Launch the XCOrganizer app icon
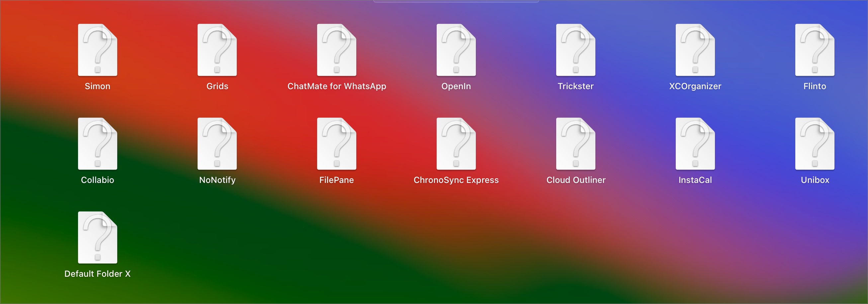Image resolution: width=868 pixels, height=304 pixels. tap(695, 50)
